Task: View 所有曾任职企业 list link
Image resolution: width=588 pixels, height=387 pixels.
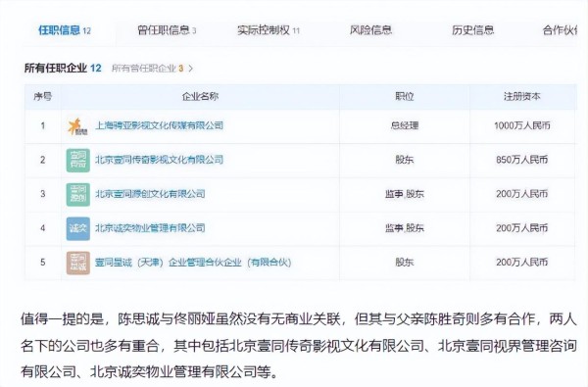Action: (147, 69)
